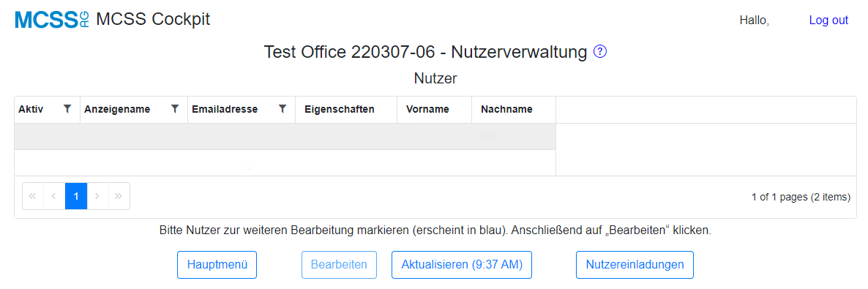Open the help question mark icon
Viewport: 868px width, 289px height.
point(600,52)
